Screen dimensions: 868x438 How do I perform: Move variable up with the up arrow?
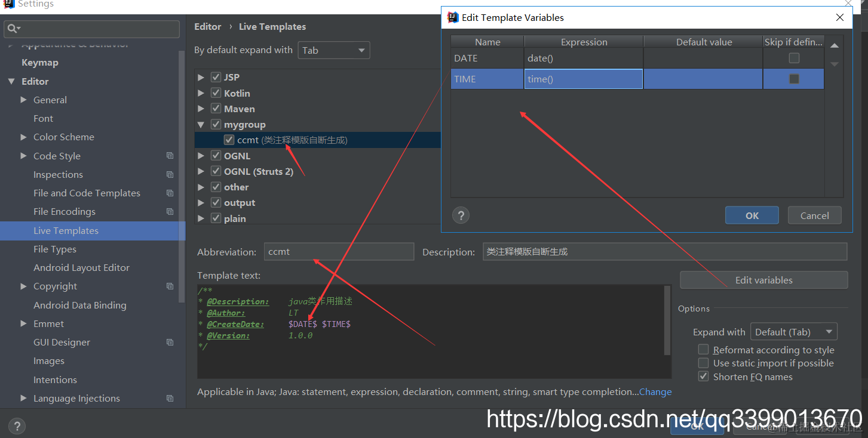(x=835, y=46)
